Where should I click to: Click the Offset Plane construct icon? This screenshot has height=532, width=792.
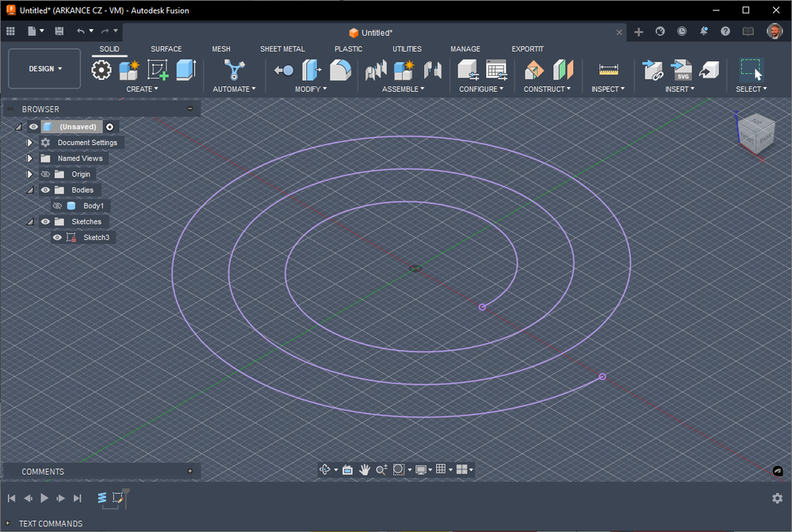tap(534, 70)
